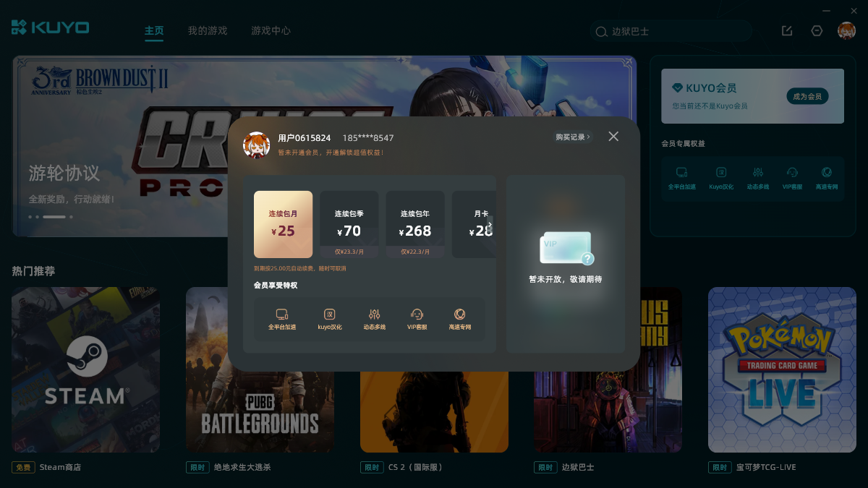The width and height of the screenshot is (868, 488).
Task: Click the 仅¥22.3/月 price note
Action: (415, 252)
